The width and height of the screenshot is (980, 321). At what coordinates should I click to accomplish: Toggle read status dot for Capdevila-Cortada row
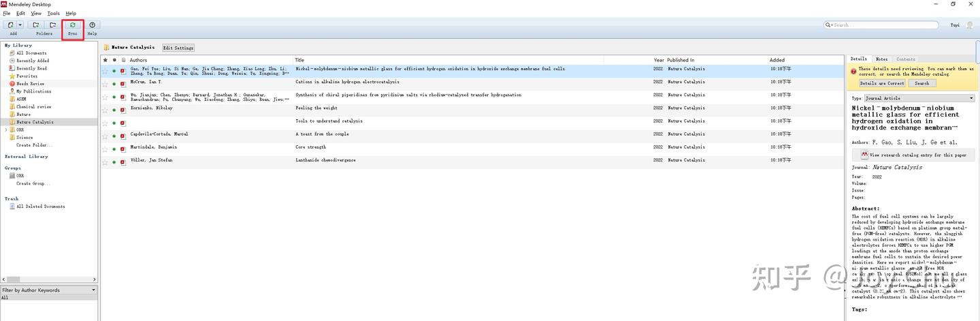click(114, 136)
